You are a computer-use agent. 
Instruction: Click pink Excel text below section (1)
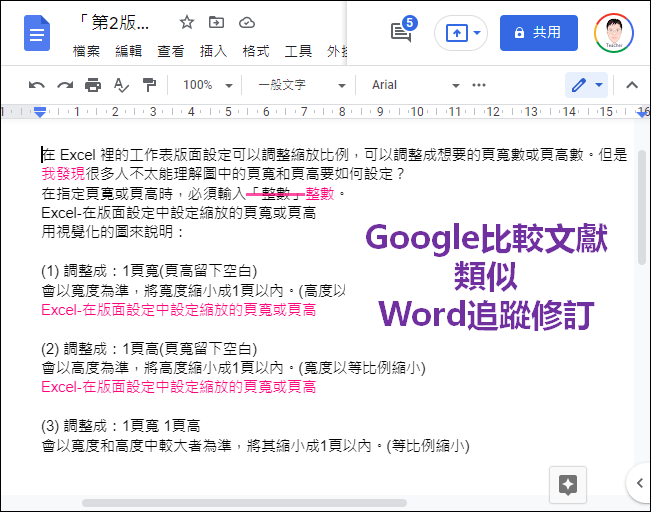pos(179,310)
